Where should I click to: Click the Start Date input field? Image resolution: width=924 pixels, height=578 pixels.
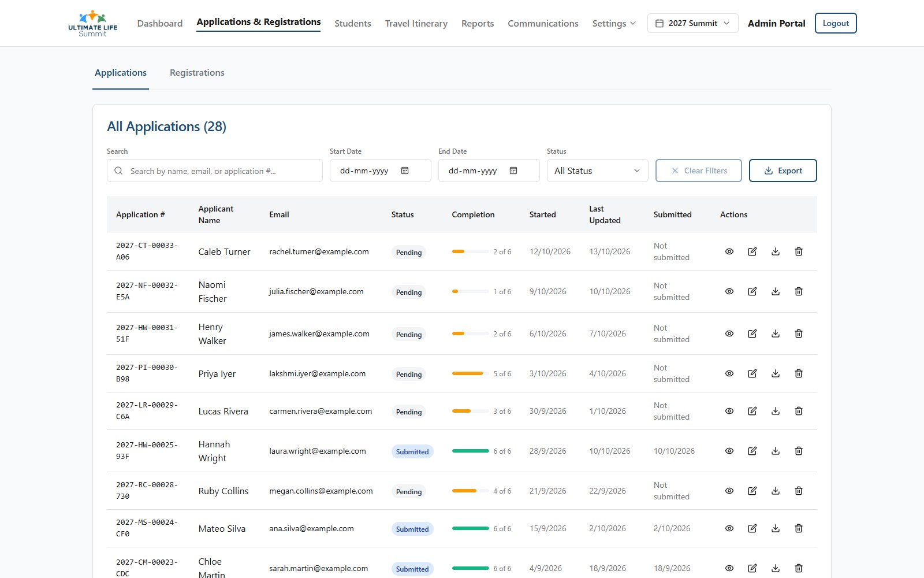(381, 171)
